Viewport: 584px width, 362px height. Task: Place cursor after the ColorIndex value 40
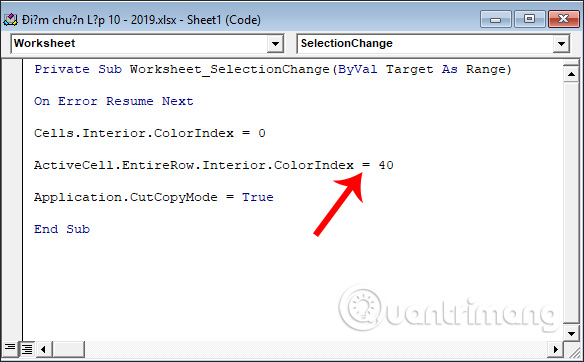(x=394, y=165)
